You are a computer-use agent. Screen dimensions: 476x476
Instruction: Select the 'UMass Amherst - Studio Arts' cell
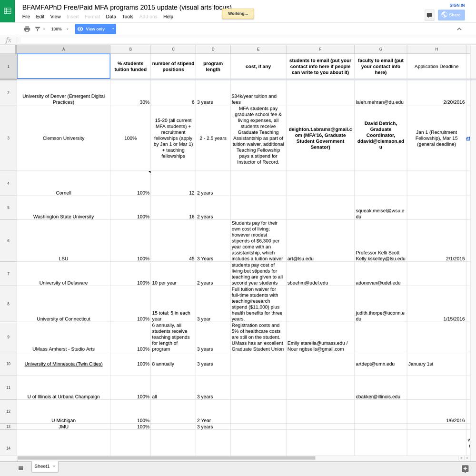click(x=63, y=337)
